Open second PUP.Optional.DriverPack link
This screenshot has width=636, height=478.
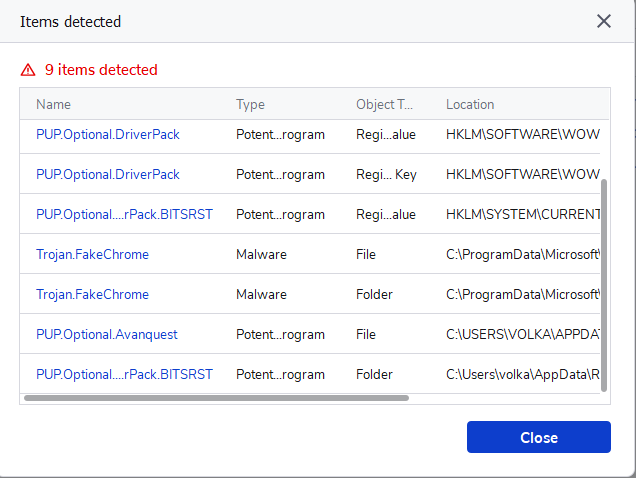click(x=108, y=174)
